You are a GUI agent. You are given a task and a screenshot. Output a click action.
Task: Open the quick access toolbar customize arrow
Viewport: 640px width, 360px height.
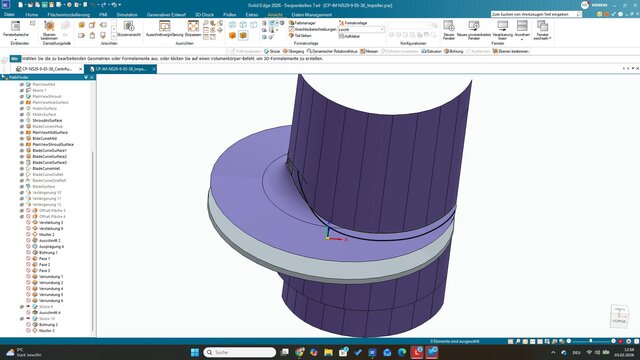point(120,5)
